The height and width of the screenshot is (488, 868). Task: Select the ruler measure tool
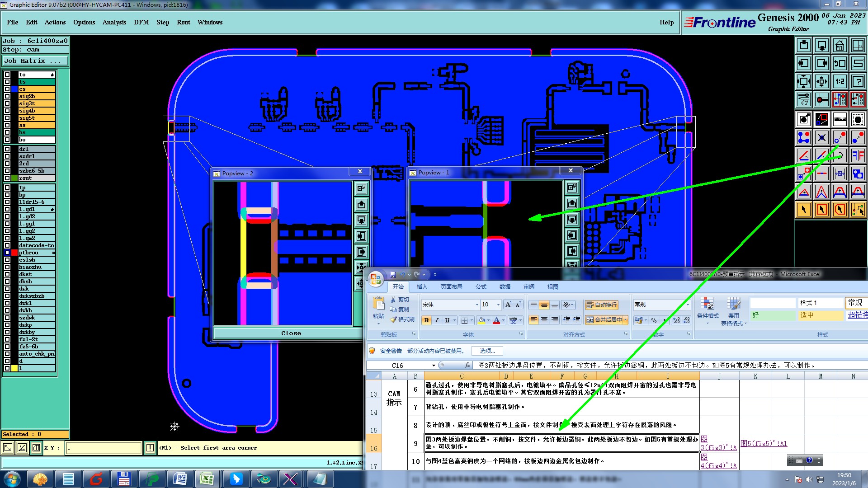(x=840, y=119)
